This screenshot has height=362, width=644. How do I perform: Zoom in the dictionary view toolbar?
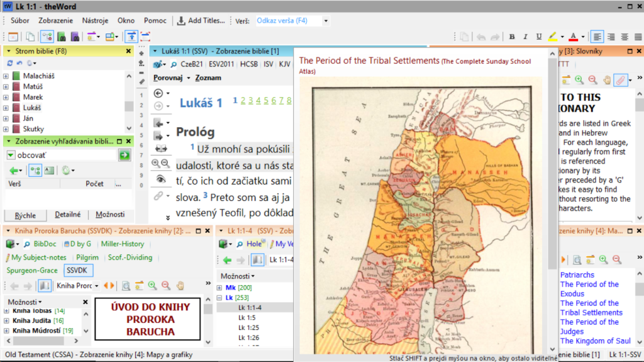point(579,80)
